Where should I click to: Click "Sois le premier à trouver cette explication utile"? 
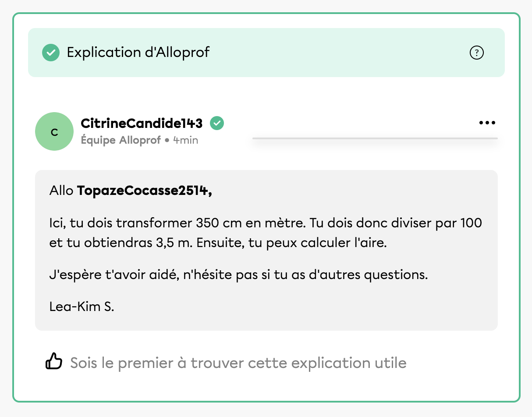tap(238, 363)
